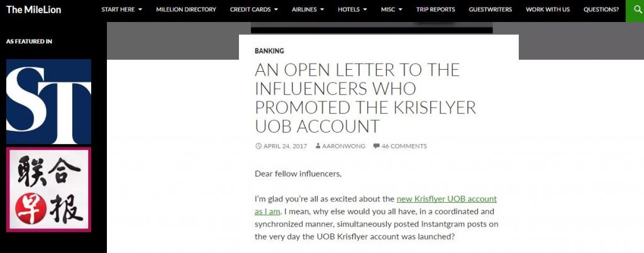644x253 pixels.
Task: Click The MileLion site title
Action: 34,9
